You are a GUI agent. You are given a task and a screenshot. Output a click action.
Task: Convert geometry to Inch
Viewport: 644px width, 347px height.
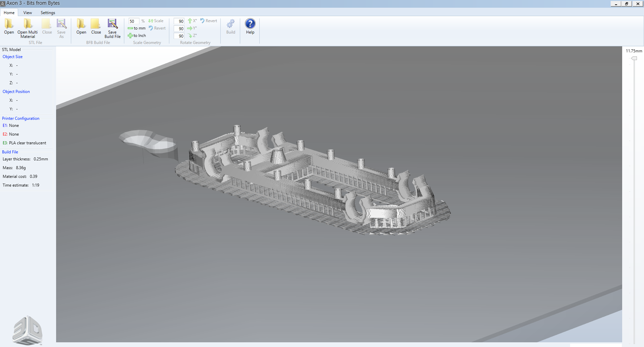point(137,36)
